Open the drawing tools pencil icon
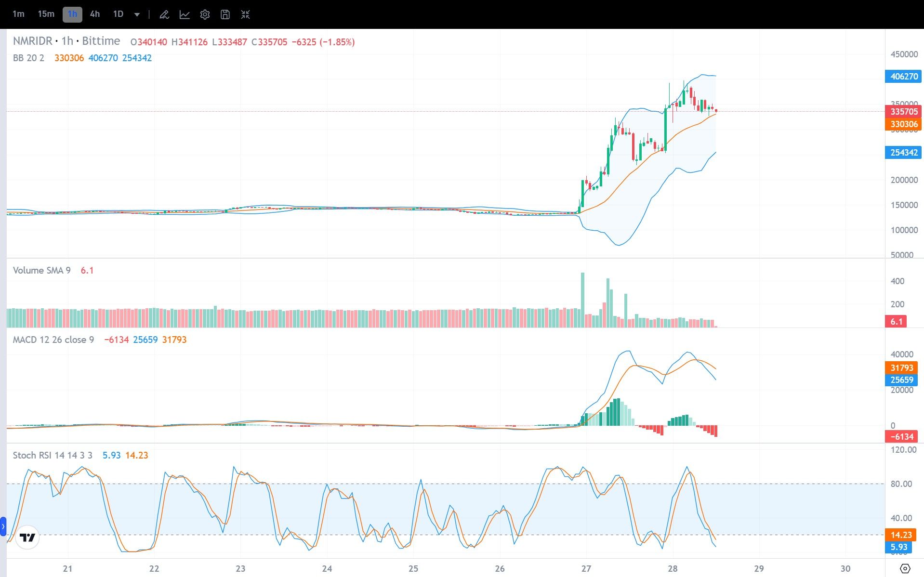The height and width of the screenshot is (577, 924). 164,14
